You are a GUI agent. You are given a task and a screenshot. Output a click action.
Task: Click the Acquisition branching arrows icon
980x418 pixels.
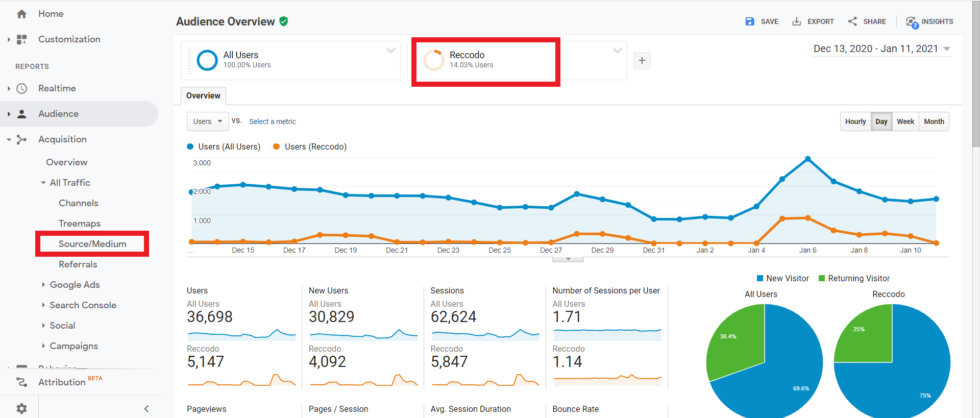coord(21,139)
